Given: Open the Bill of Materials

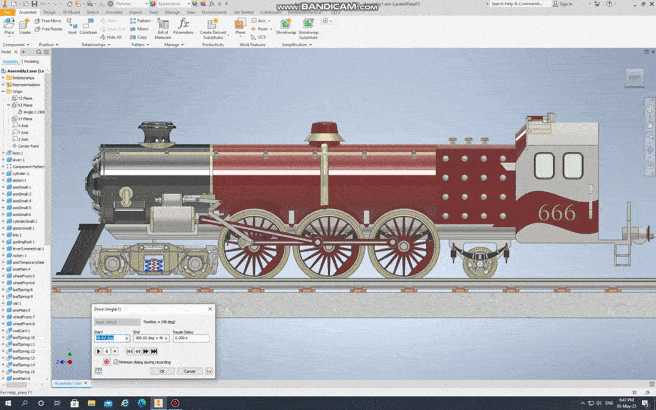Looking at the screenshot, I should tap(163, 28).
